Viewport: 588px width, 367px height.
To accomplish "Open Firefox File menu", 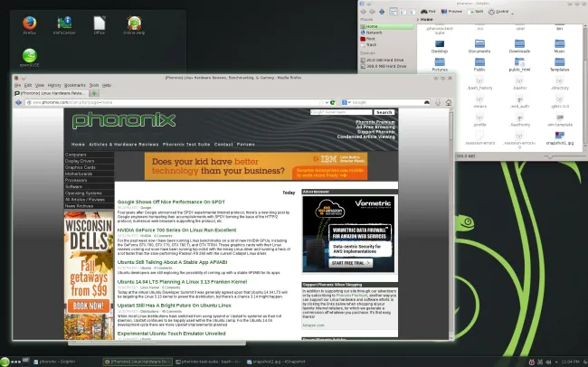I will [17, 86].
